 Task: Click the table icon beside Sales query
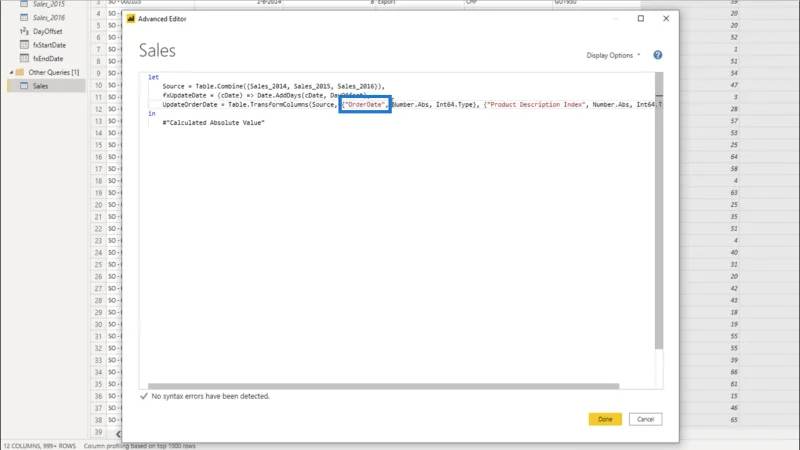tap(24, 86)
